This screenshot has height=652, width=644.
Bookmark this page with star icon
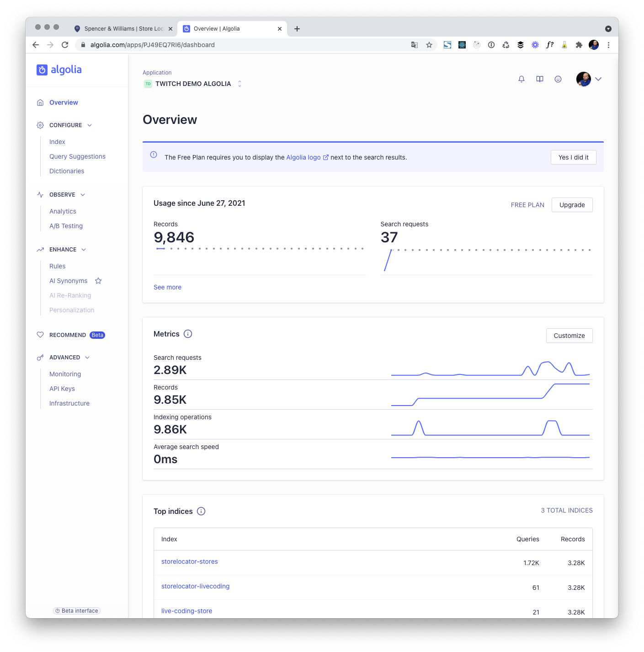click(429, 45)
